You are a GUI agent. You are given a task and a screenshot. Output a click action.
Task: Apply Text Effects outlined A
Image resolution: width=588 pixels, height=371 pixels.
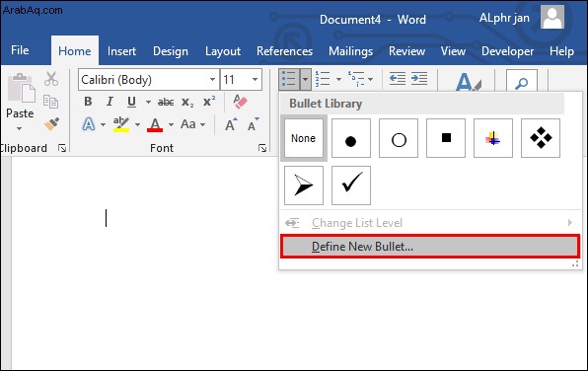(89, 123)
